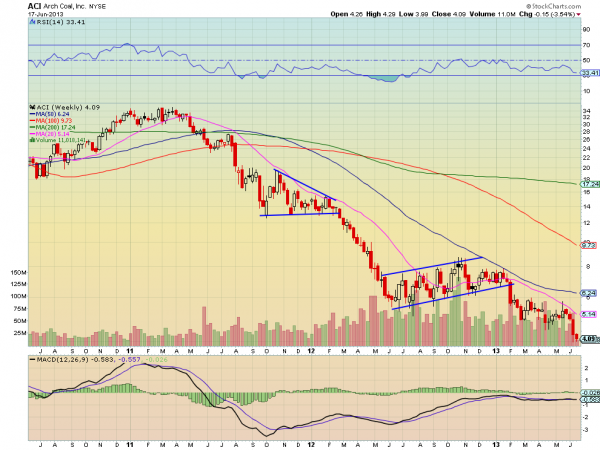Click the MA(50) 6.24 legend entry
Viewport: 600px width, 450px height.
click(x=50, y=114)
